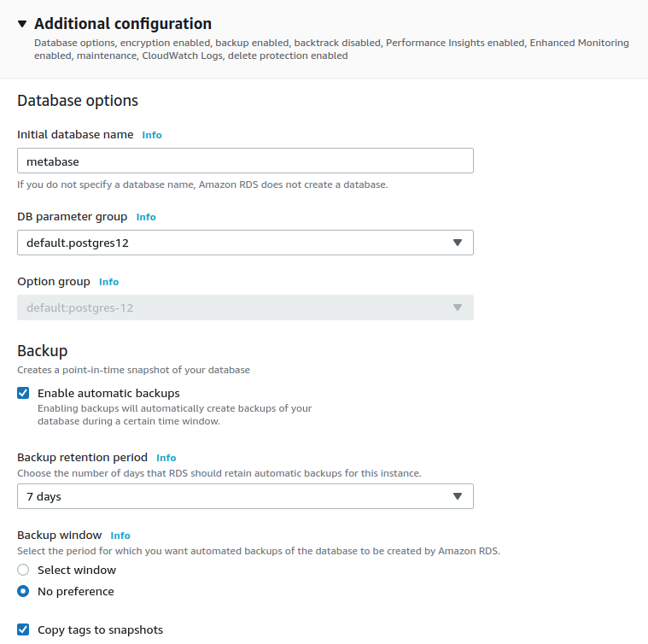Screen dimensions: 648x644
Task: Open Info link for Backup retention period
Action: [x=166, y=458]
